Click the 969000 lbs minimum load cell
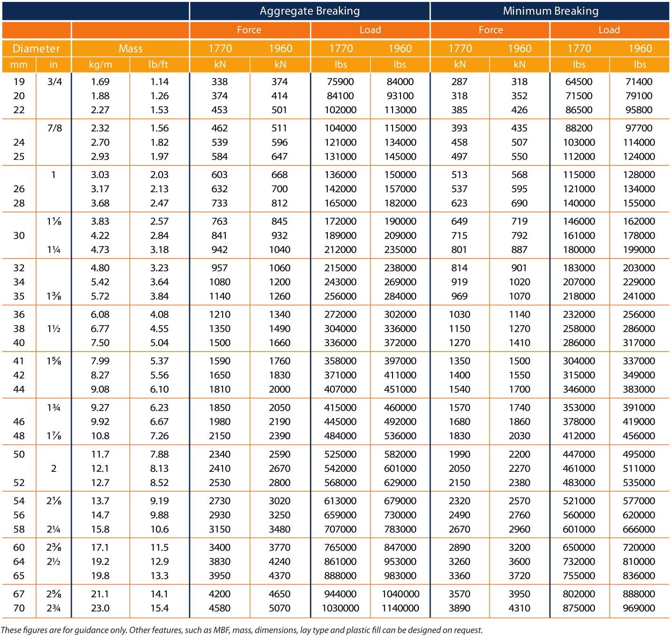 [639, 608]
